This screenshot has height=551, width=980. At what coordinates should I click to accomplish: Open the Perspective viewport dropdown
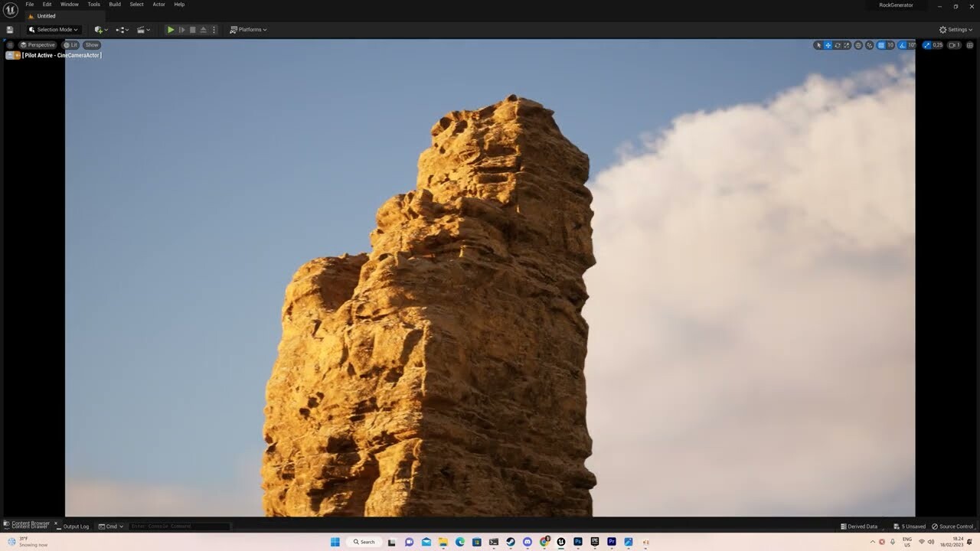38,44
